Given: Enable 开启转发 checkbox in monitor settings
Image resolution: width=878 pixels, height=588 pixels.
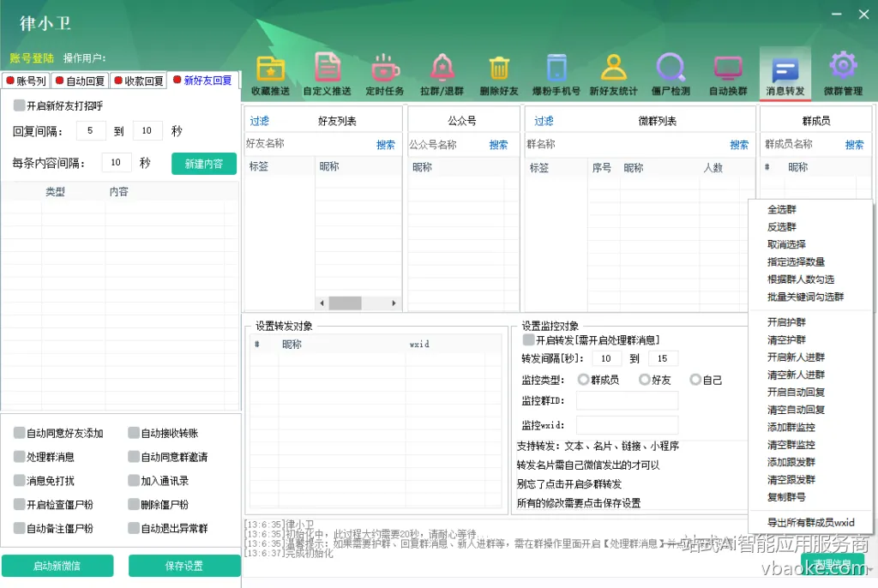Looking at the screenshot, I should coord(528,340).
